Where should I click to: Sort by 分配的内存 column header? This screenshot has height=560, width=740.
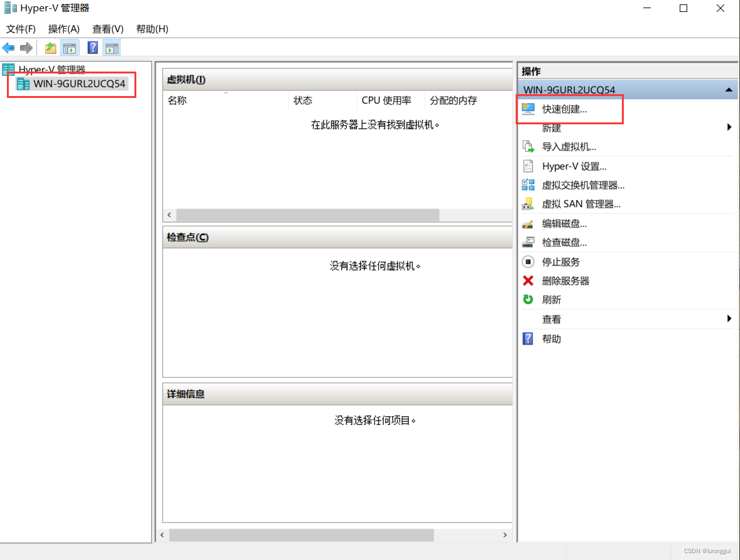pyautogui.click(x=468, y=100)
